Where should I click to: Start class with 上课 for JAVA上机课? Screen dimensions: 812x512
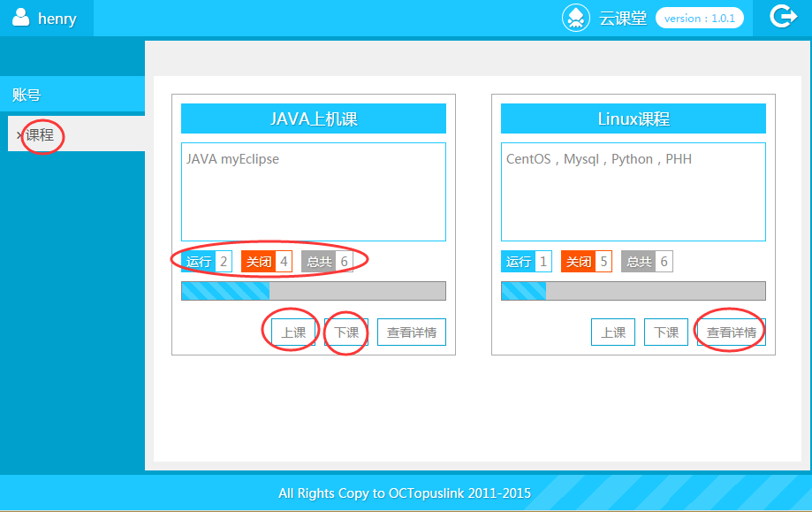[x=293, y=332]
